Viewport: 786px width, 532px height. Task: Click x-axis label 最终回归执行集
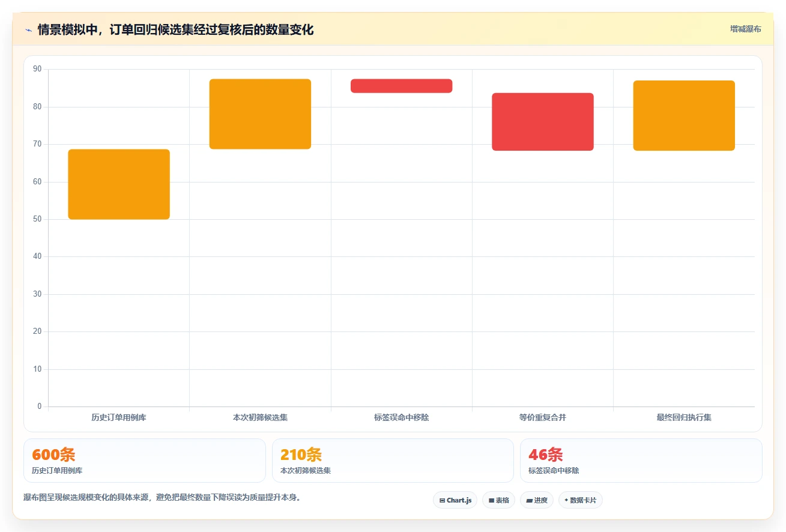tap(684, 417)
